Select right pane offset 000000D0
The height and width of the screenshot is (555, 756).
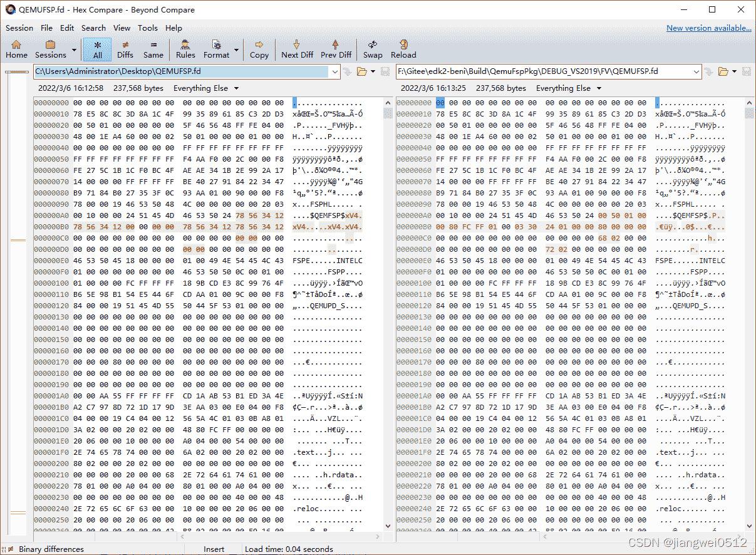click(x=415, y=249)
